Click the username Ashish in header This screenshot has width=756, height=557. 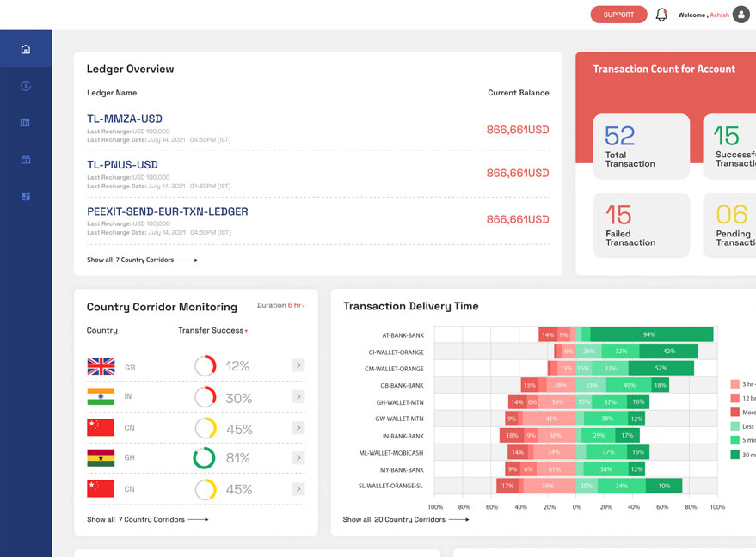coord(719,15)
